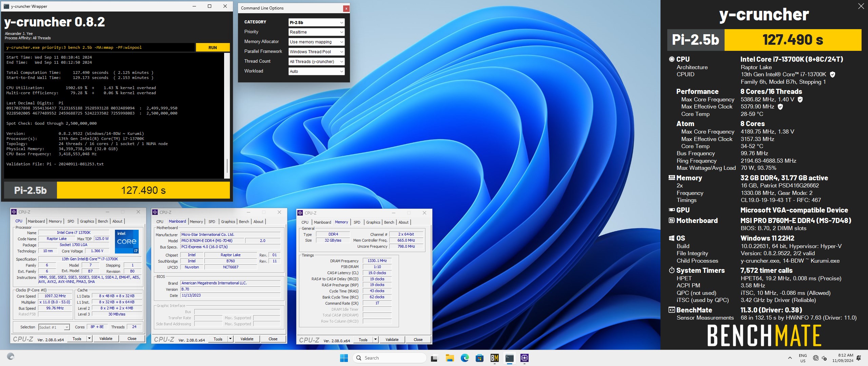868x366 pixels.
Task: Click CPU-Z icon on taskbar
Action: coord(525,358)
